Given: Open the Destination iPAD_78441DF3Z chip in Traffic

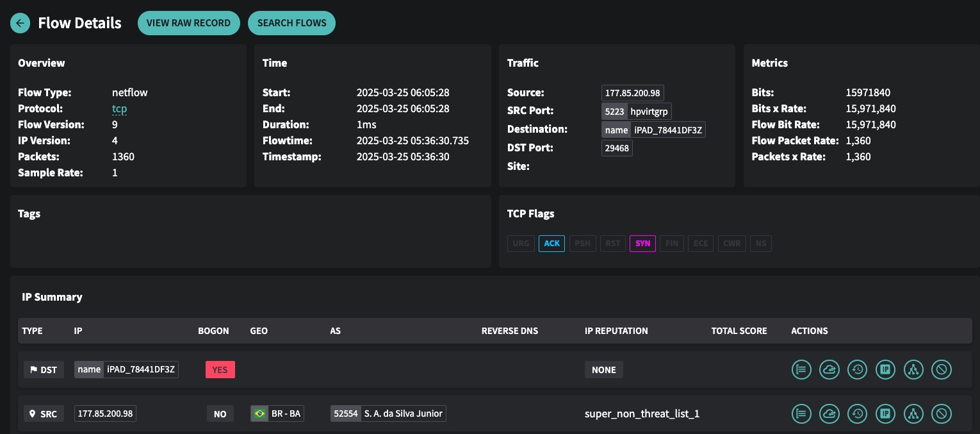Looking at the screenshot, I should click(x=653, y=130).
